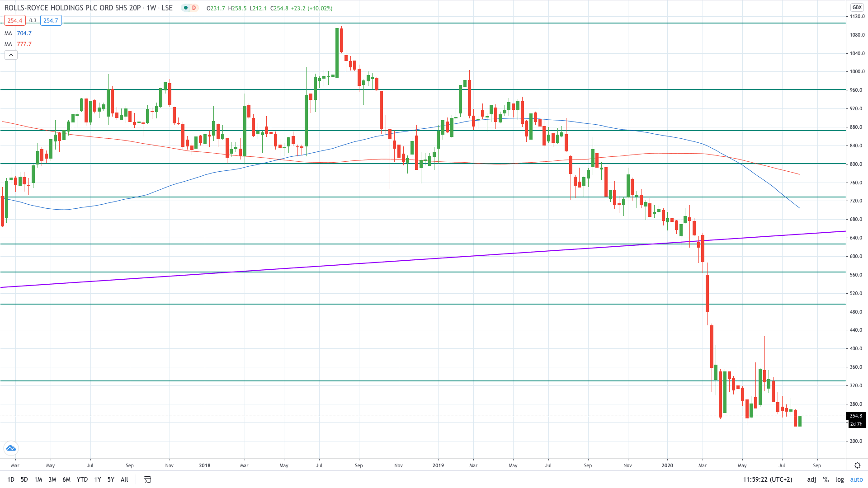This screenshot has height=488, width=868.
Task: Click the Rolls-Royce Holdings symbol title
Action: click(x=73, y=8)
